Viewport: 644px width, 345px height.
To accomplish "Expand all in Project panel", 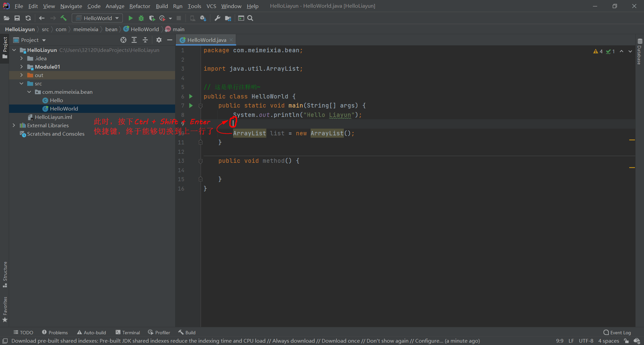I will pos(134,40).
